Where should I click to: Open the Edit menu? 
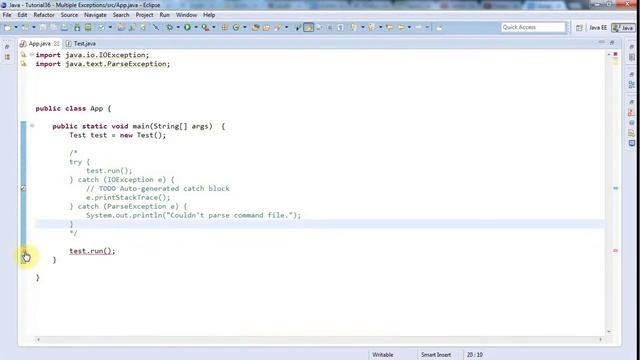click(x=22, y=15)
